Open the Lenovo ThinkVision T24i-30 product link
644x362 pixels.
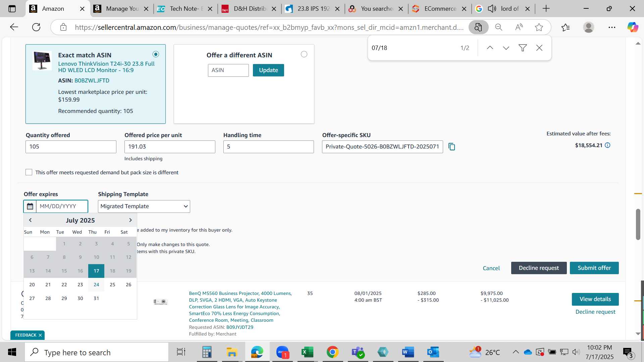click(106, 67)
